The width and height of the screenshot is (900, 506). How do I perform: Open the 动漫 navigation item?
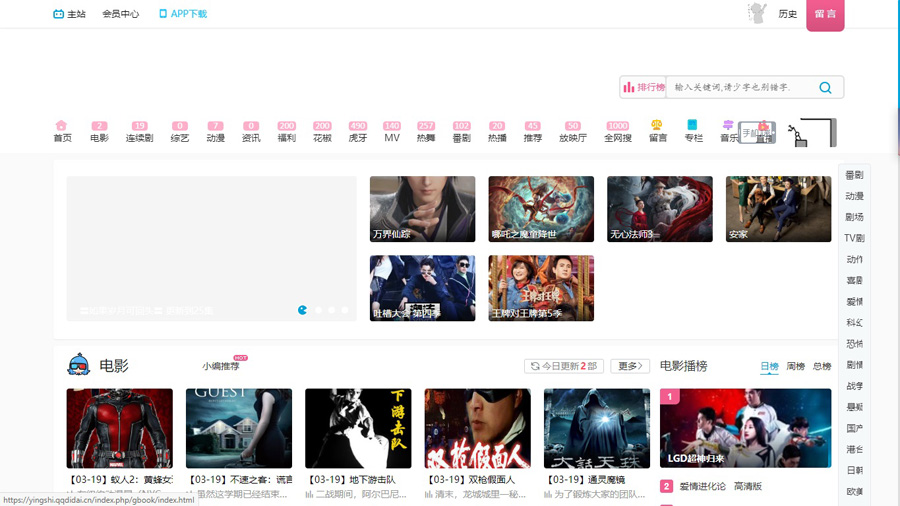click(x=215, y=132)
